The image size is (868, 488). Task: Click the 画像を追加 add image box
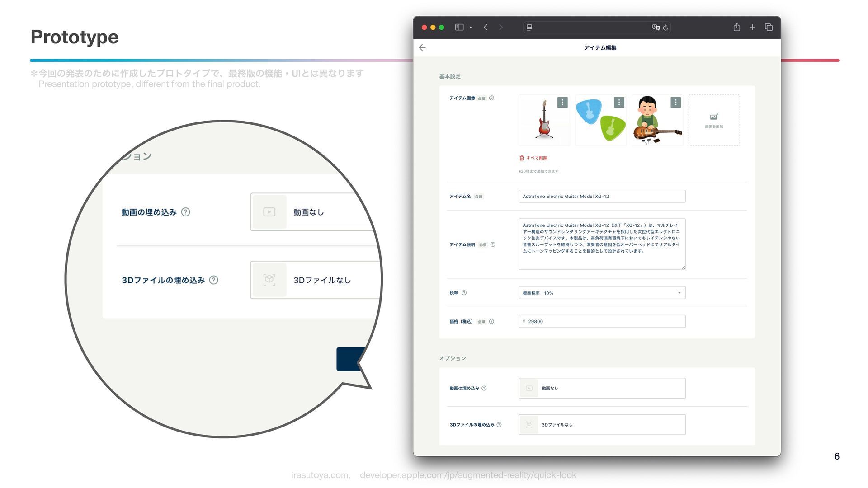tap(714, 120)
